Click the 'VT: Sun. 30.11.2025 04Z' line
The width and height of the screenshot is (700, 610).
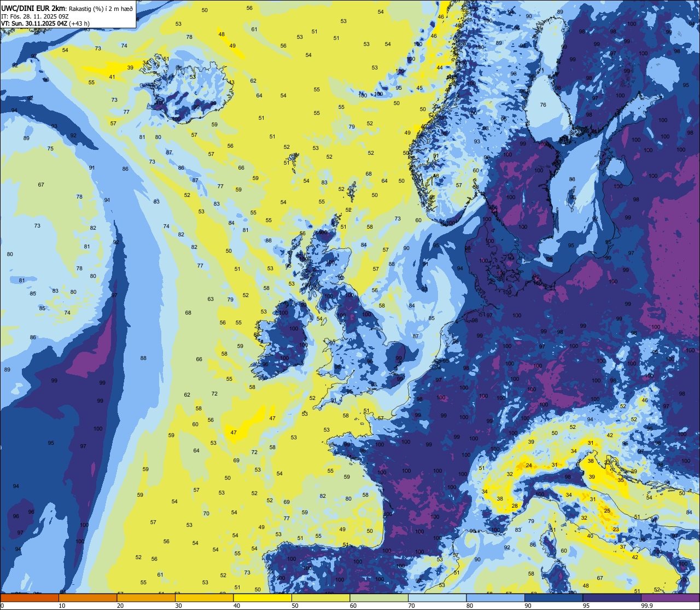[34, 24]
